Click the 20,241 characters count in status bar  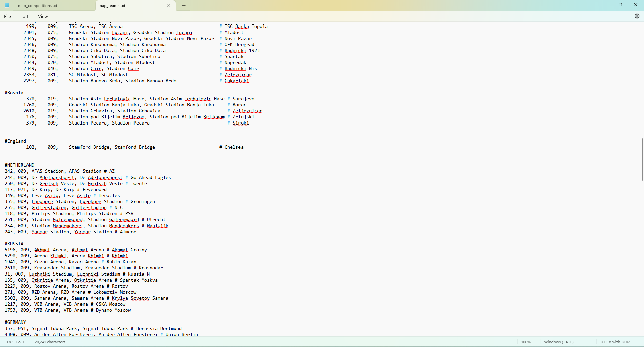coord(50,342)
